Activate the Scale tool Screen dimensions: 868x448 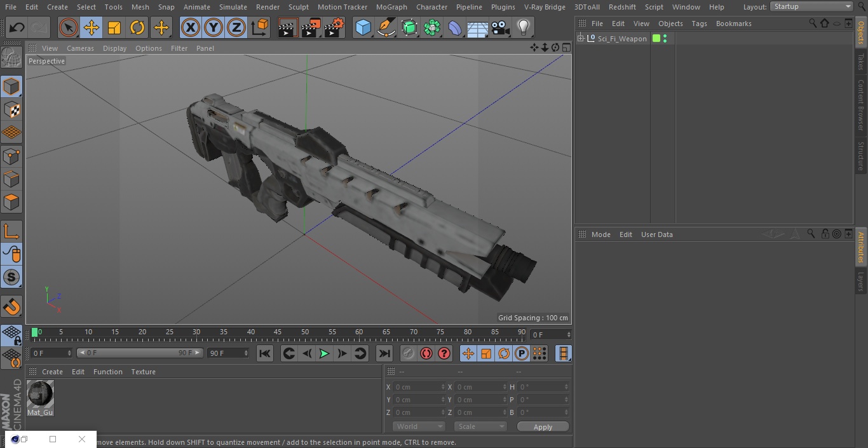(x=114, y=27)
